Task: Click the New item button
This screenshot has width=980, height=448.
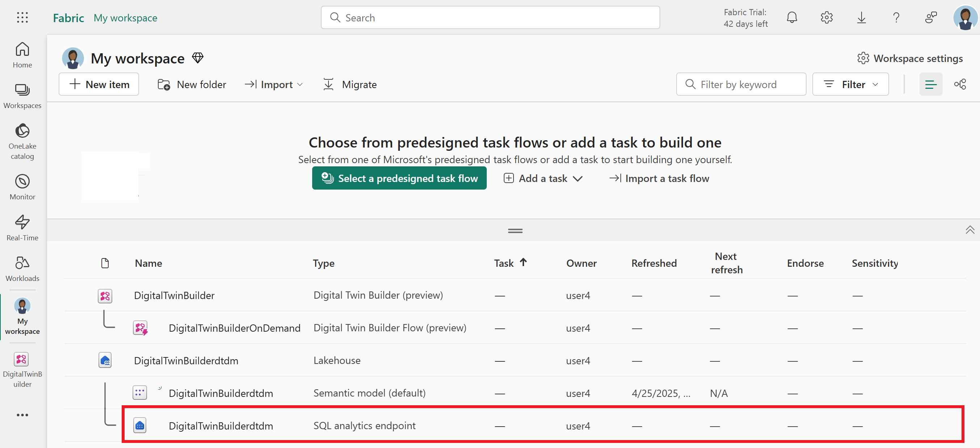Action: pos(99,84)
